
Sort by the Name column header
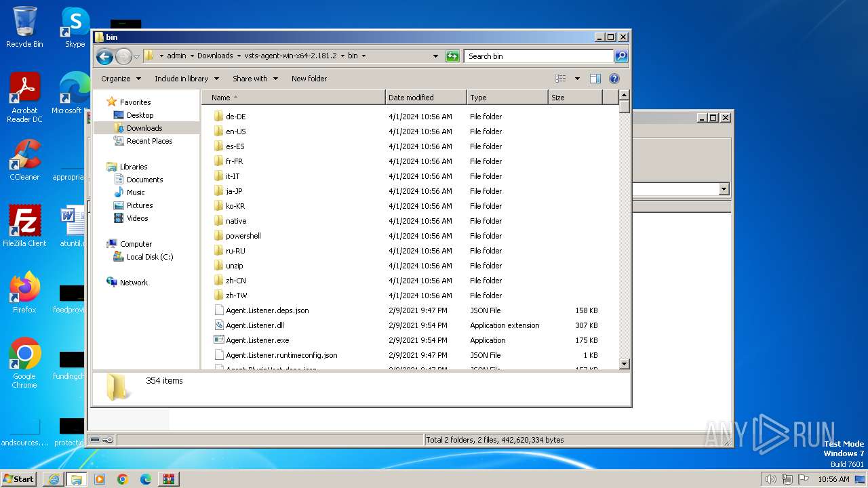(294, 98)
